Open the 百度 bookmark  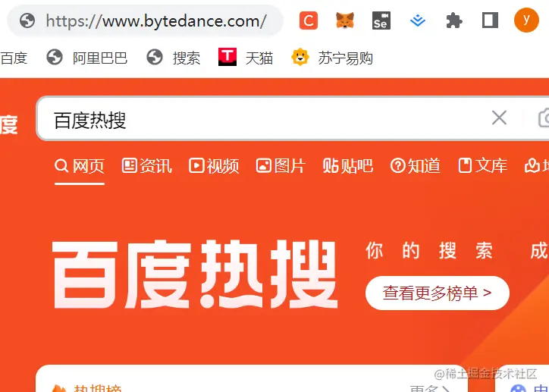[14, 58]
